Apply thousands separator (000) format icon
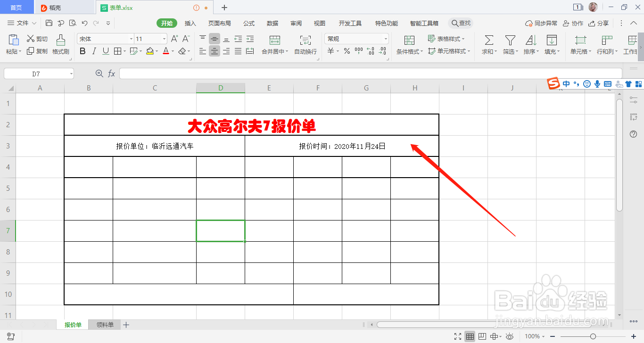 359,51
